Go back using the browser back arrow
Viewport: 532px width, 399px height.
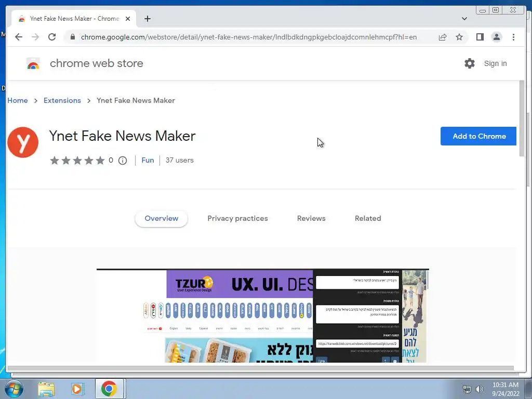[19, 37]
